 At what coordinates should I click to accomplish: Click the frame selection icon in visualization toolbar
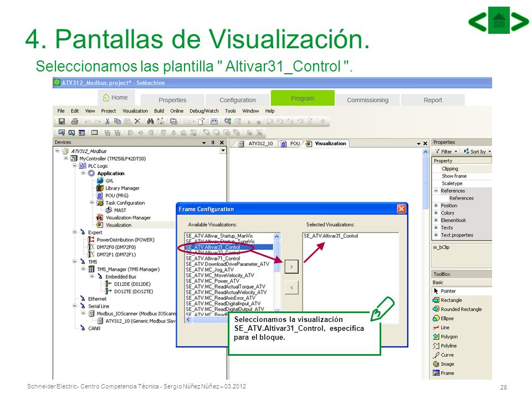pyautogui.click(x=94, y=132)
